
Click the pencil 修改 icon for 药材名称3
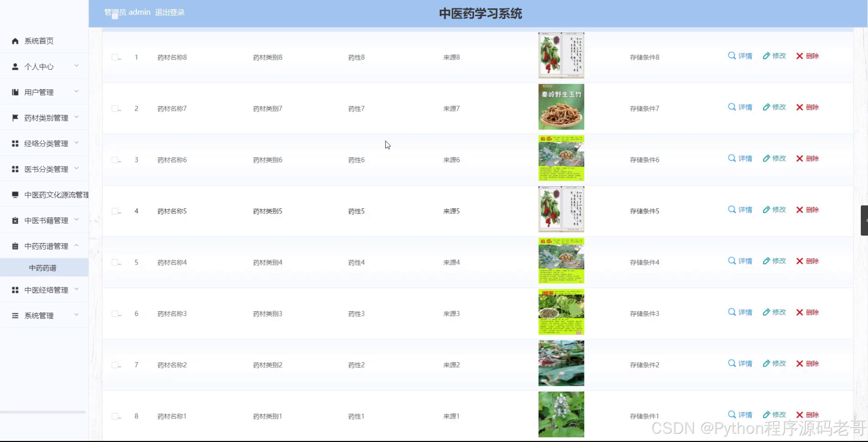(x=766, y=312)
